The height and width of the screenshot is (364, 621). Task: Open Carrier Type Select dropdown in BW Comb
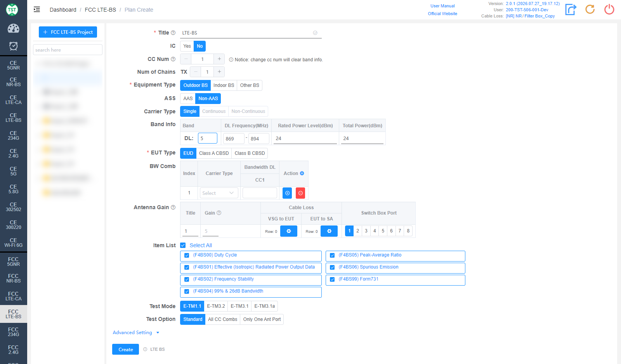point(219,193)
